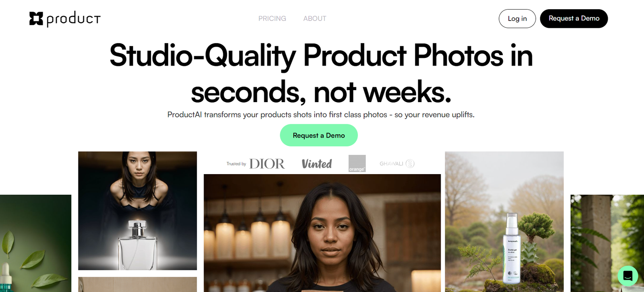This screenshot has height=292, width=644.
Task: Open the stone pillar foliage photo
Action: tap(607, 243)
